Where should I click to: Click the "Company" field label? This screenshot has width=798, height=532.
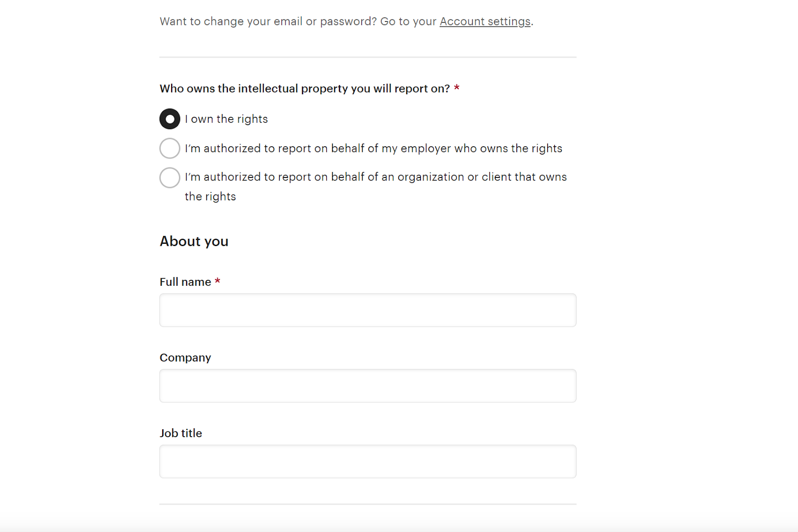185,358
